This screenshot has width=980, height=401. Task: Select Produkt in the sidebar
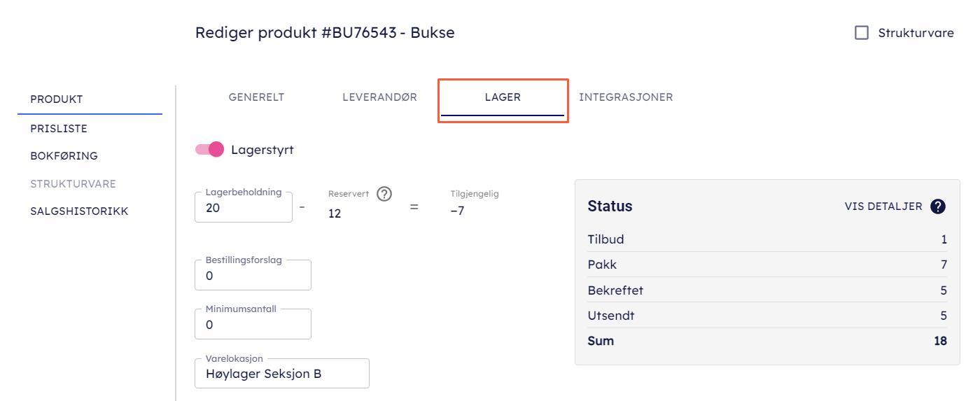point(57,99)
